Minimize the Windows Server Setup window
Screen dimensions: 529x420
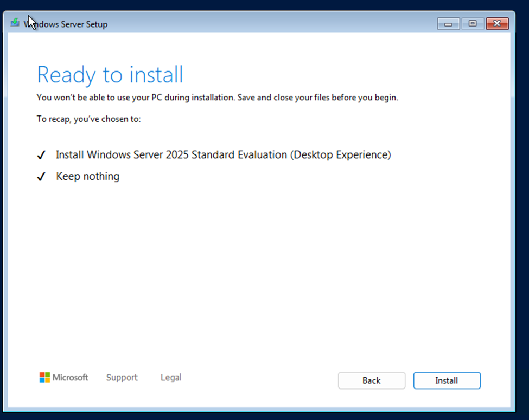(448, 24)
